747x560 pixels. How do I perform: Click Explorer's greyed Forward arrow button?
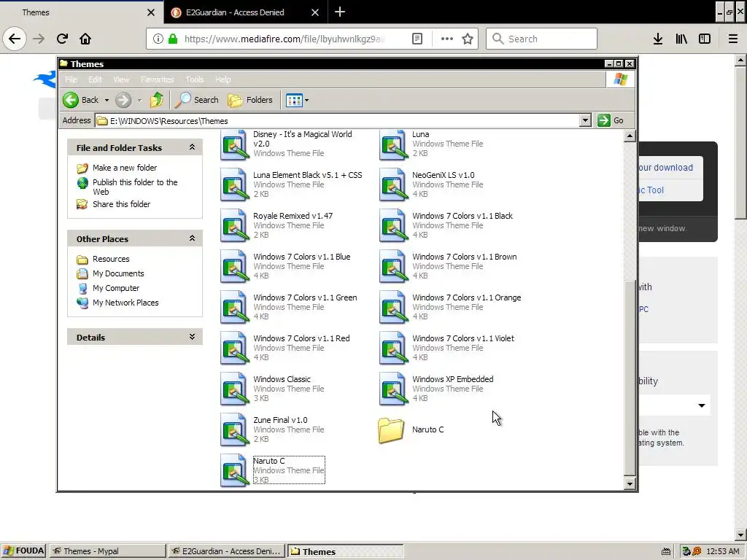pos(123,100)
